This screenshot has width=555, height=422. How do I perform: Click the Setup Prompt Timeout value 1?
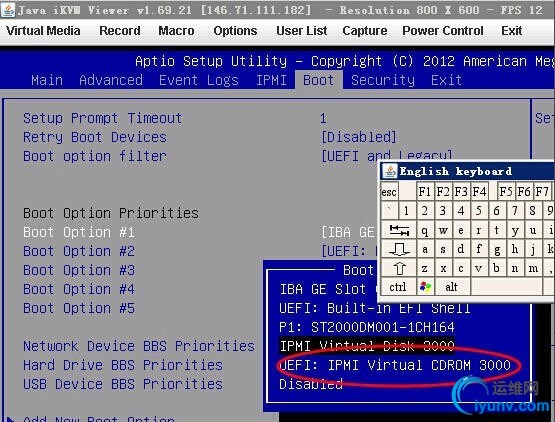point(323,118)
